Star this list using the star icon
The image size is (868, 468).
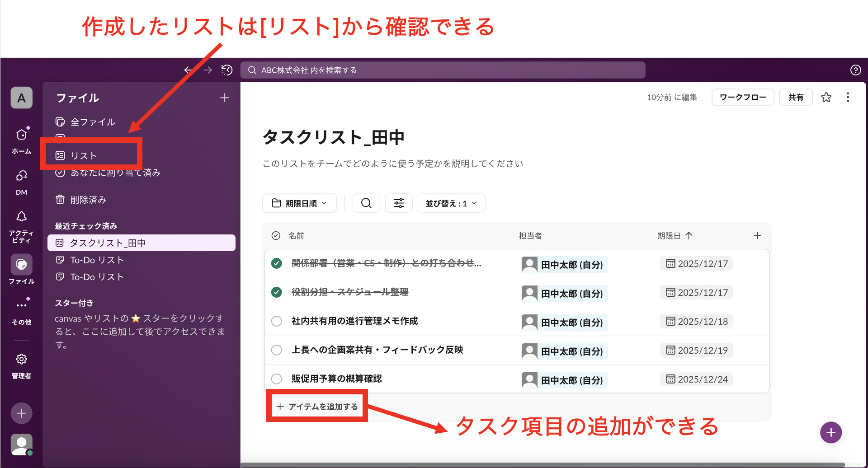(826, 97)
